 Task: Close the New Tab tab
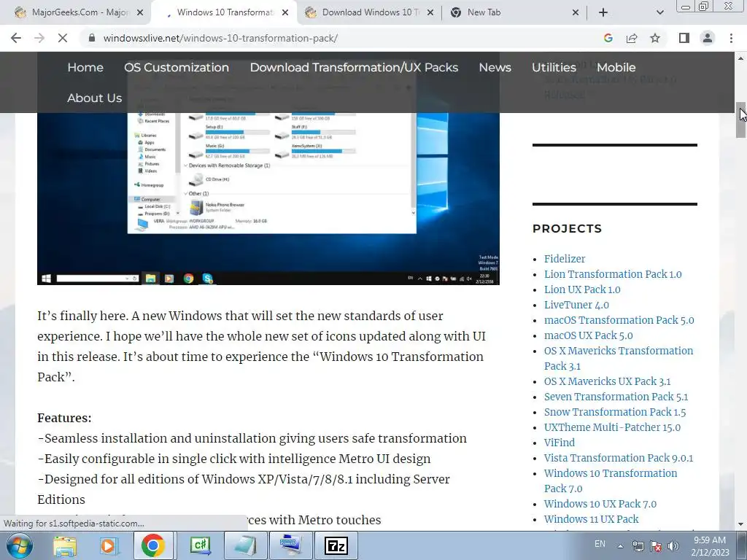coord(576,13)
